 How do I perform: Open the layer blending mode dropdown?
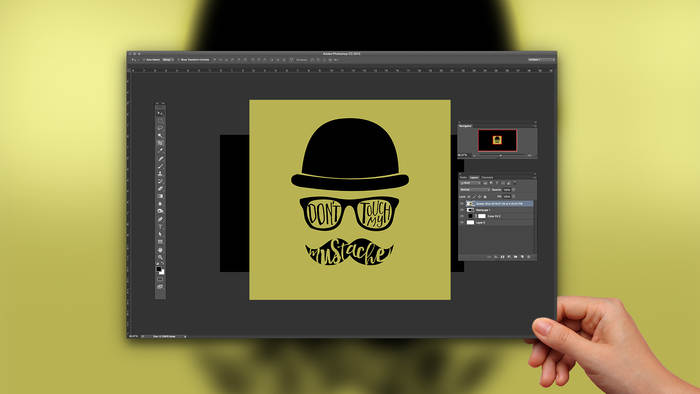pos(475,190)
